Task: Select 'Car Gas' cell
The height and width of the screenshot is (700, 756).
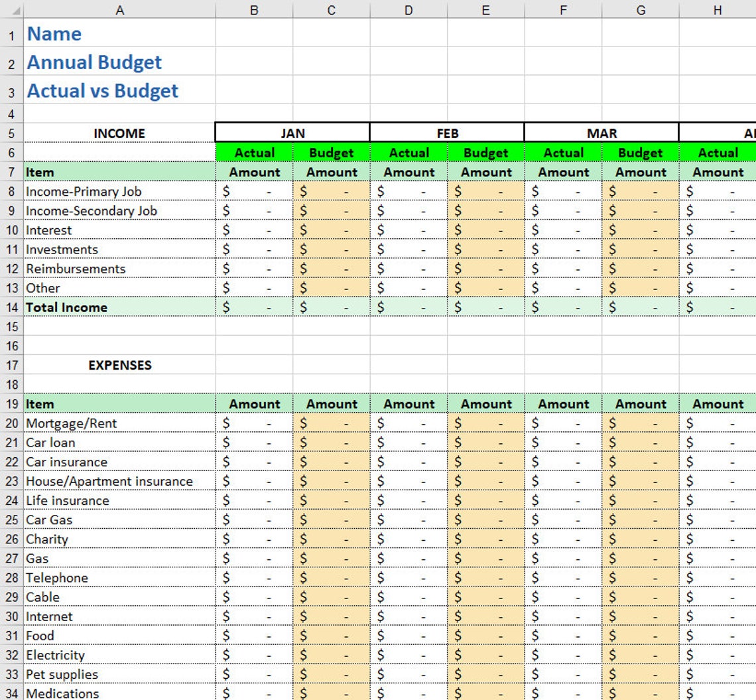Action: [x=119, y=519]
